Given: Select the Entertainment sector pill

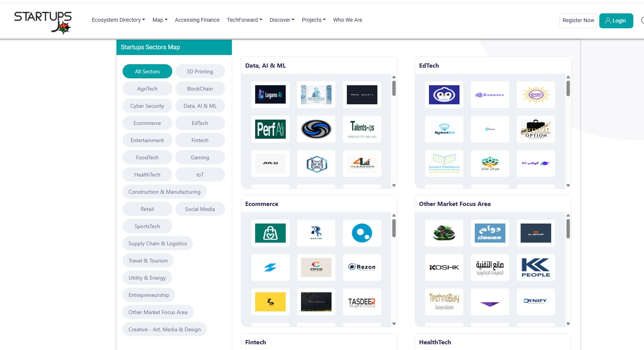Looking at the screenshot, I should coord(147,140).
